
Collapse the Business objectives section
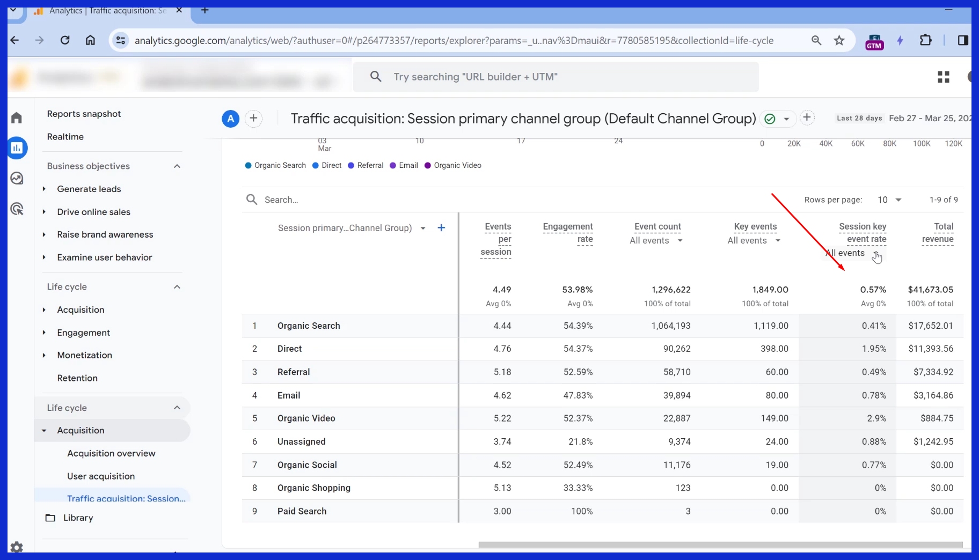pyautogui.click(x=177, y=166)
